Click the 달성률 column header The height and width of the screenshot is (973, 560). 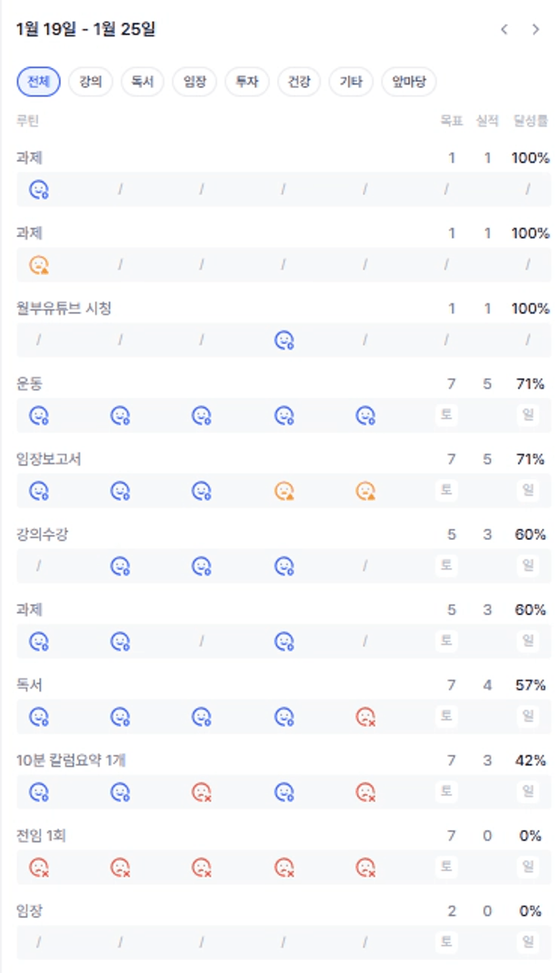pyautogui.click(x=531, y=121)
